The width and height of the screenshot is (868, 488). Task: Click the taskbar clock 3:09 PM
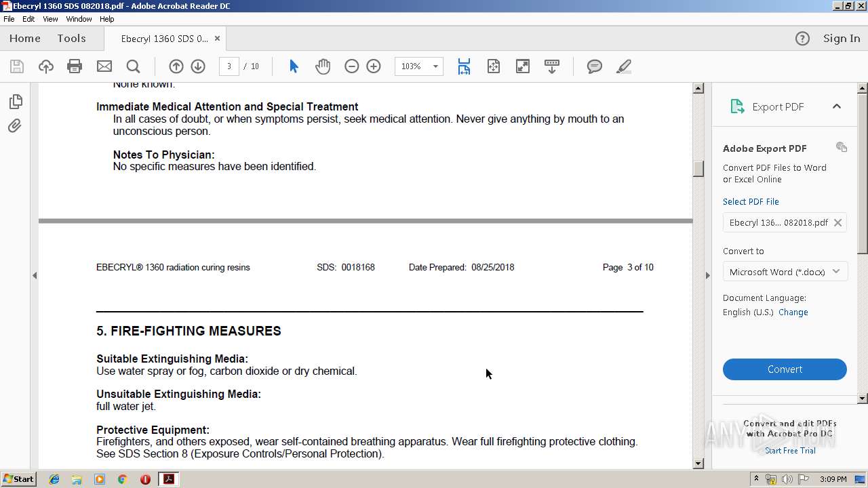pos(833,479)
